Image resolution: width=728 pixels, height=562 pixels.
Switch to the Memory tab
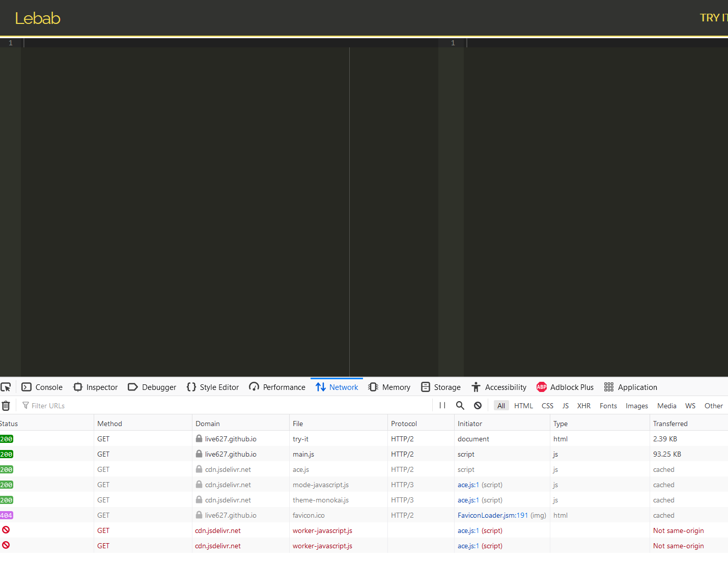pos(389,387)
